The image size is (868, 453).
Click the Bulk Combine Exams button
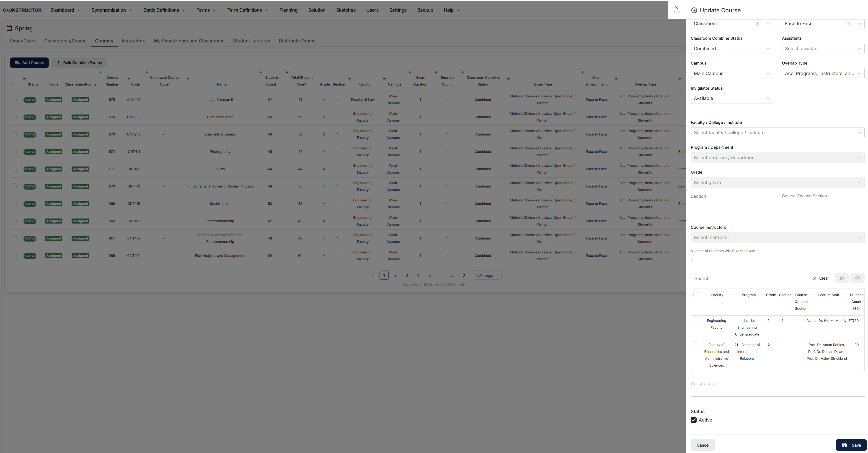pos(79,63)
